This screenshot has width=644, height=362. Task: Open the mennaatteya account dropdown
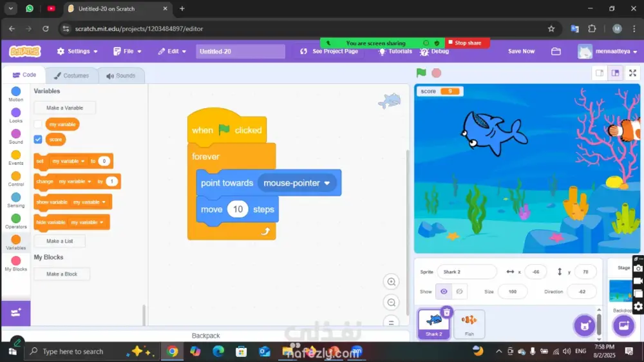[x=607, y=52]
